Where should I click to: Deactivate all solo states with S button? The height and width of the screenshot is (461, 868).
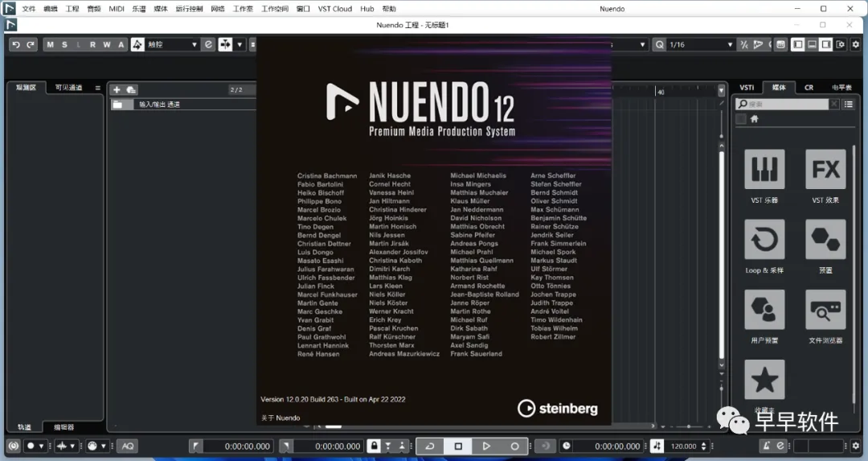tap(64, 44)
